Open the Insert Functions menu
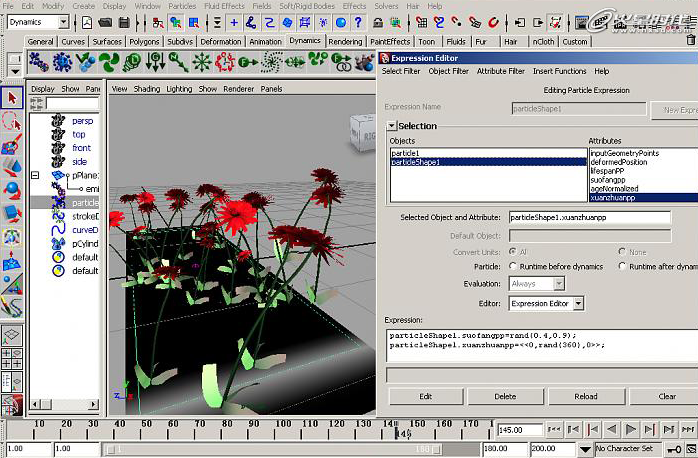 point(559,72)
